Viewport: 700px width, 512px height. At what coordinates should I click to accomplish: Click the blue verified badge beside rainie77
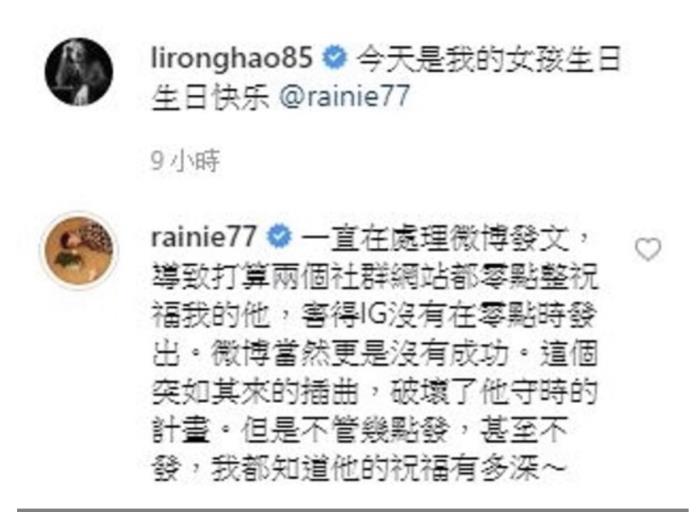(x=279, y=237)
